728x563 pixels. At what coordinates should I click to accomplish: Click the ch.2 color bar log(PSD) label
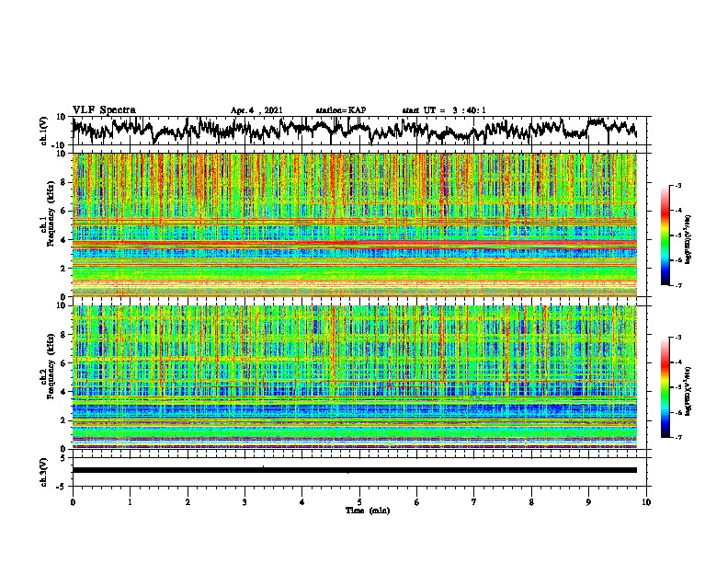pyautogui.click(x=688, y=391)
